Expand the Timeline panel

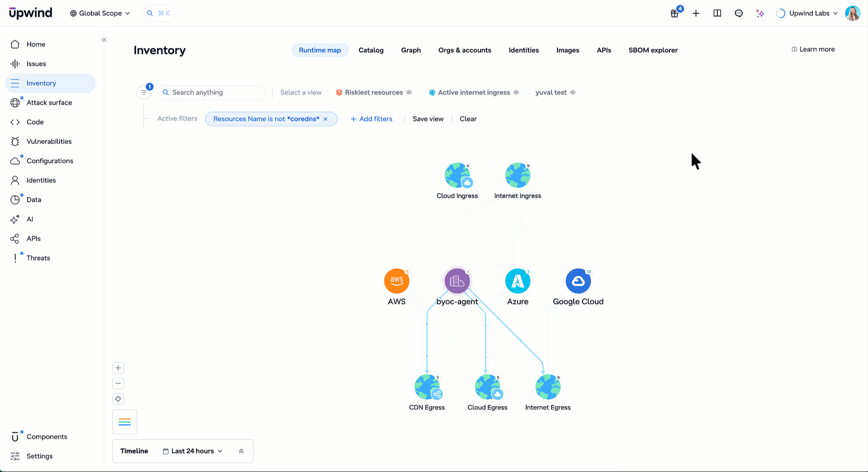pos(241,451)
